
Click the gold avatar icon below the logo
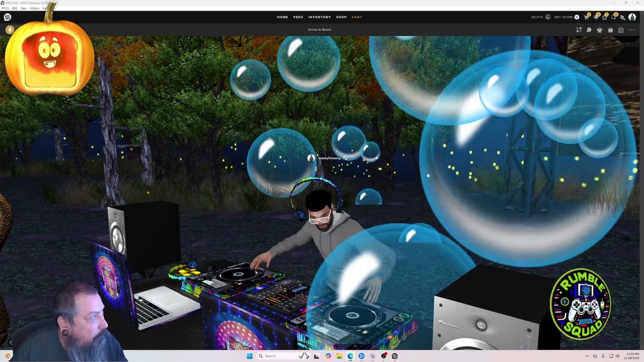[x=10, y=30]
